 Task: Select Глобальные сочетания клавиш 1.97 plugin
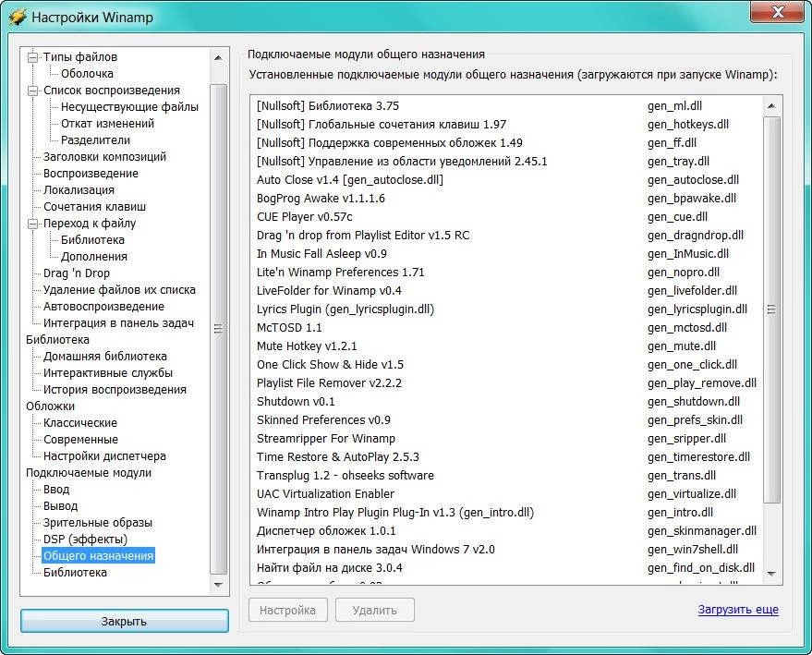point(506,125)
